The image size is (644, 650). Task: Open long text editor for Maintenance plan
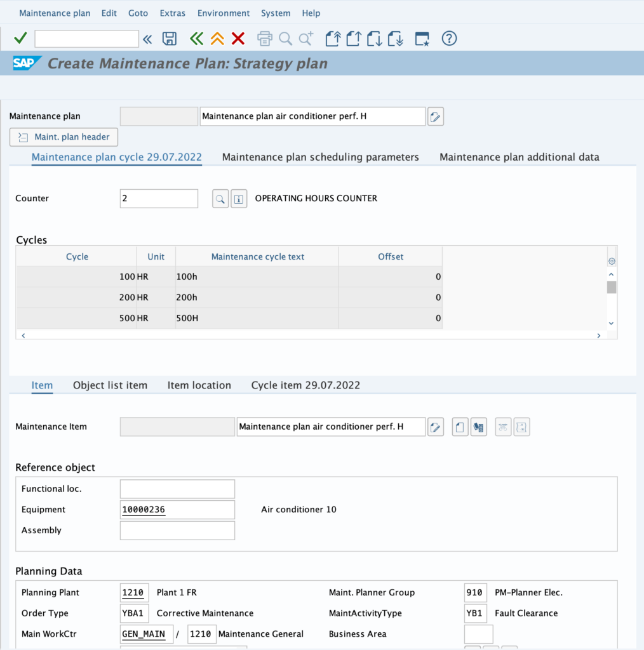tap(435, 117)
